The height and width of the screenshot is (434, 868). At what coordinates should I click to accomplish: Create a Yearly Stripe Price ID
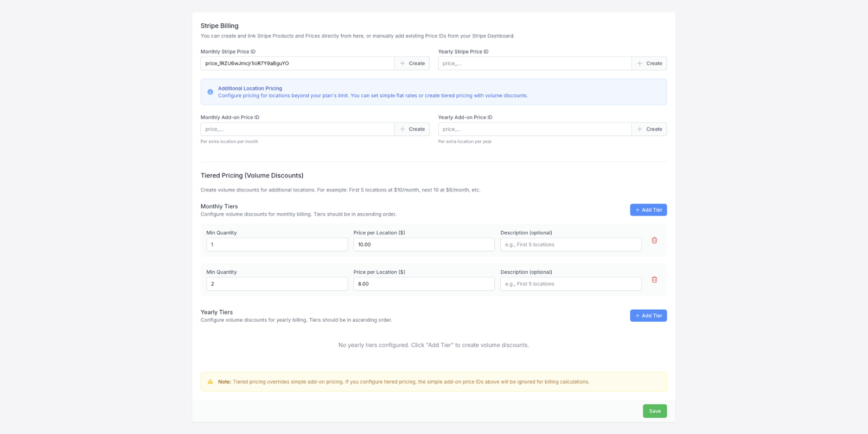[x=649, y=63]
